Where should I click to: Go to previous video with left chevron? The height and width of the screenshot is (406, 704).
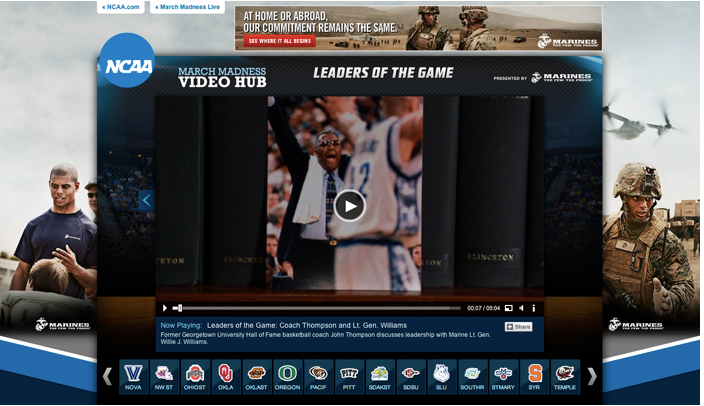click(147, 200)
